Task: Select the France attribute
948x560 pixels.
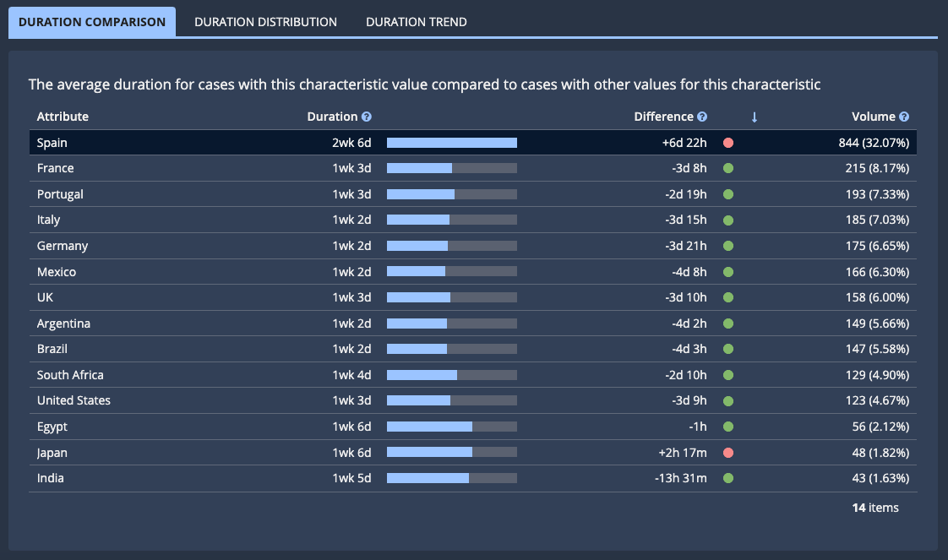Action: click(x=55, y=168)
